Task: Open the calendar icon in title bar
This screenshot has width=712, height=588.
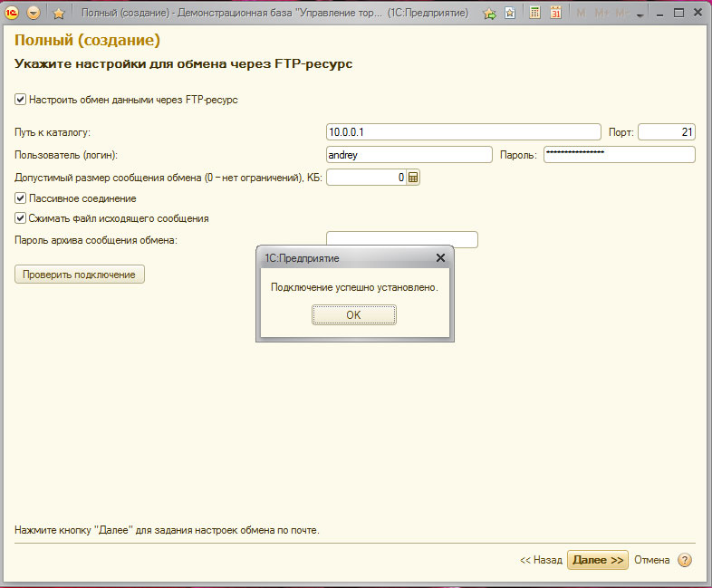Action: pyautogui.click(x=556, y=14)
